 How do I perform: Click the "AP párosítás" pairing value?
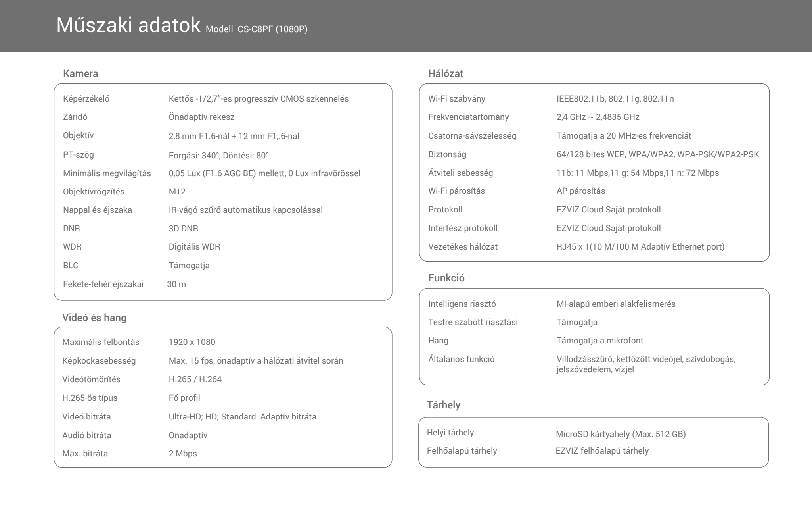click(581, 191)
